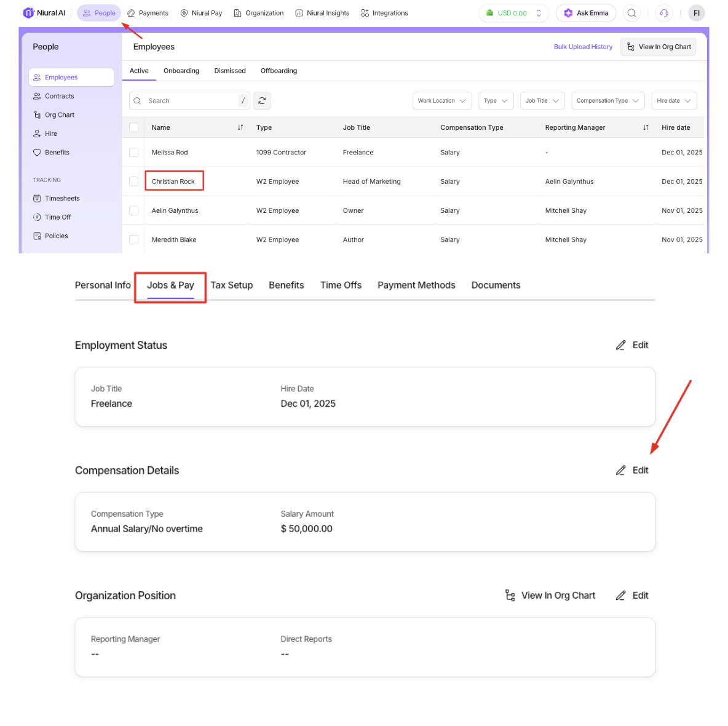Open the Compensation Type filter dropdown
Image resolution: width=728 pixels, height=726 pixels.
point(607,101)
